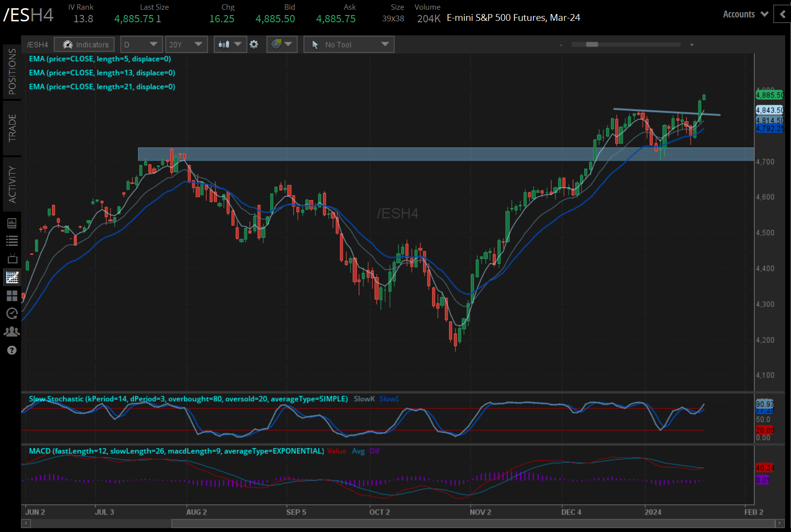Image resolution: width=791 pixels, height=532 pixels.
Task: Open the 20Y time range dropdown
Action: [x=186, y=45]
